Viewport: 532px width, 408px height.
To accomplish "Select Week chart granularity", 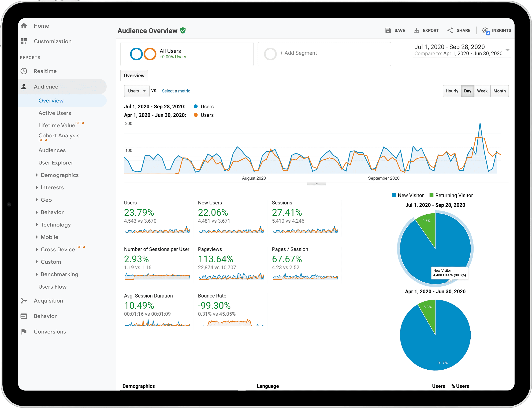I will 482,91.
